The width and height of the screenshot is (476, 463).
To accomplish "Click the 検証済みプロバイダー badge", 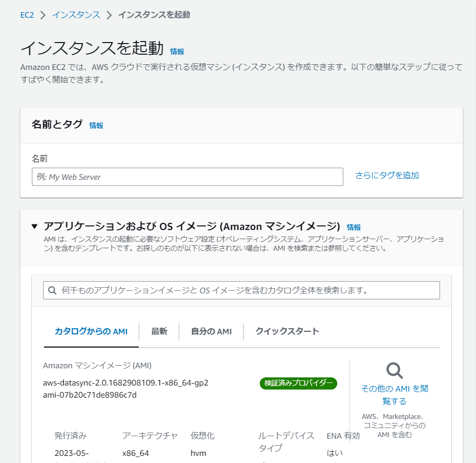I will [298, 383].
